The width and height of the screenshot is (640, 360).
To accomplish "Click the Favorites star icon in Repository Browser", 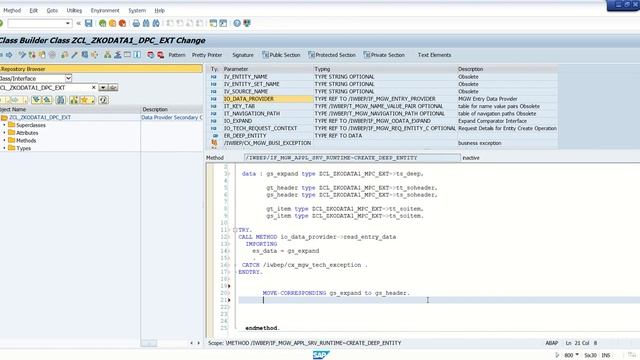I will click(x=86, y=100).
